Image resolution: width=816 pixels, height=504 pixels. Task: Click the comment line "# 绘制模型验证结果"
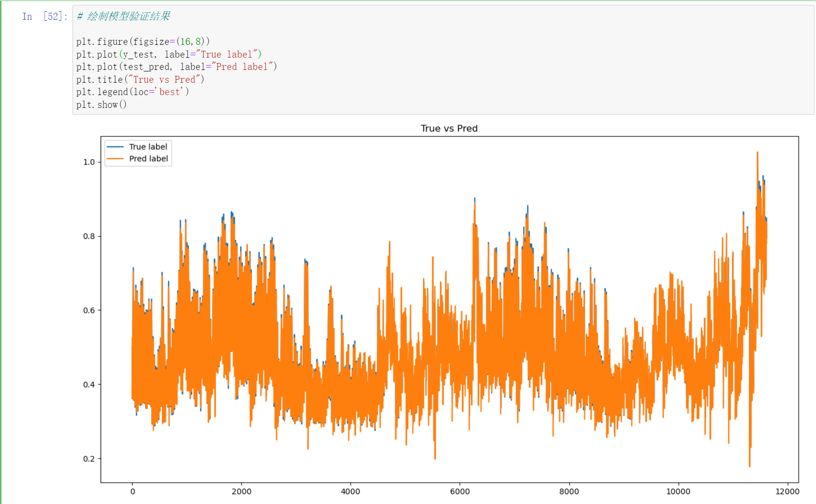tap(123, 16)
